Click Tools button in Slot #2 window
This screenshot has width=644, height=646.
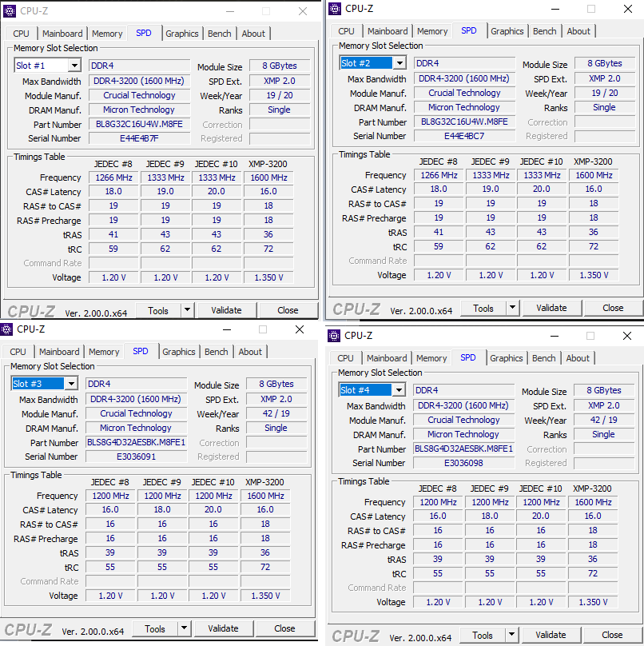(483, 308)
